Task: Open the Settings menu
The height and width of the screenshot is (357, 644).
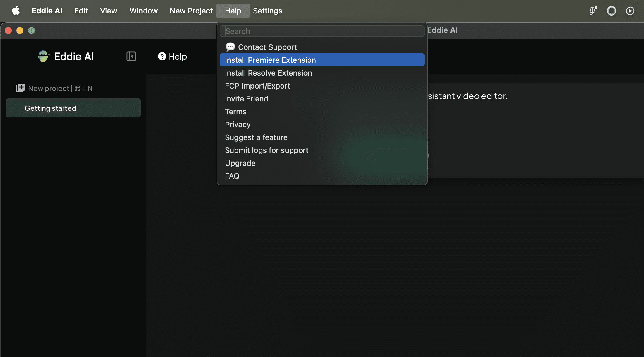Action: tap(267, 11)
